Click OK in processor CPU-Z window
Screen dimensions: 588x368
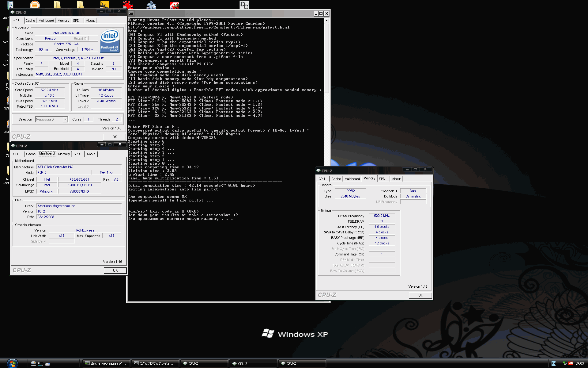pos(115,137)
